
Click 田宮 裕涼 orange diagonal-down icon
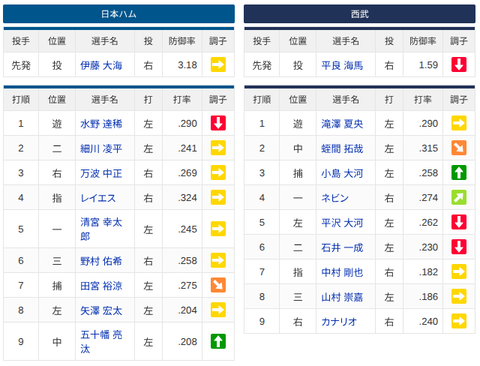(x=218, y=285)
